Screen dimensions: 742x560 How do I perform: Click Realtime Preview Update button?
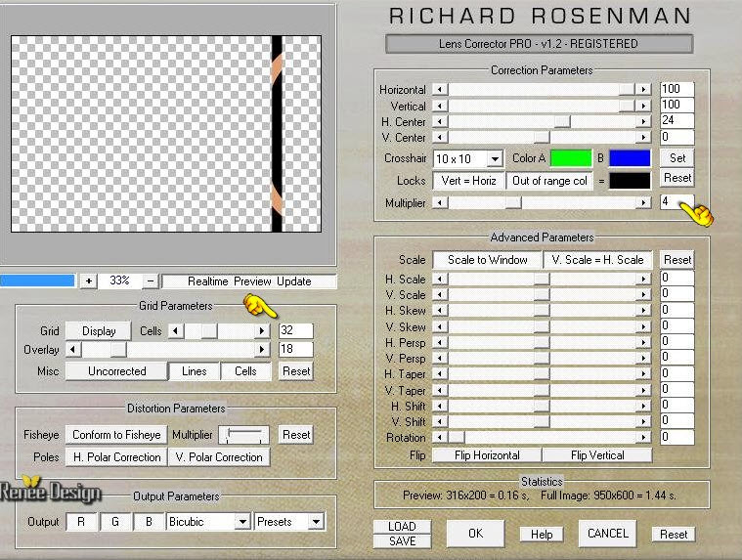coord(249,281)
